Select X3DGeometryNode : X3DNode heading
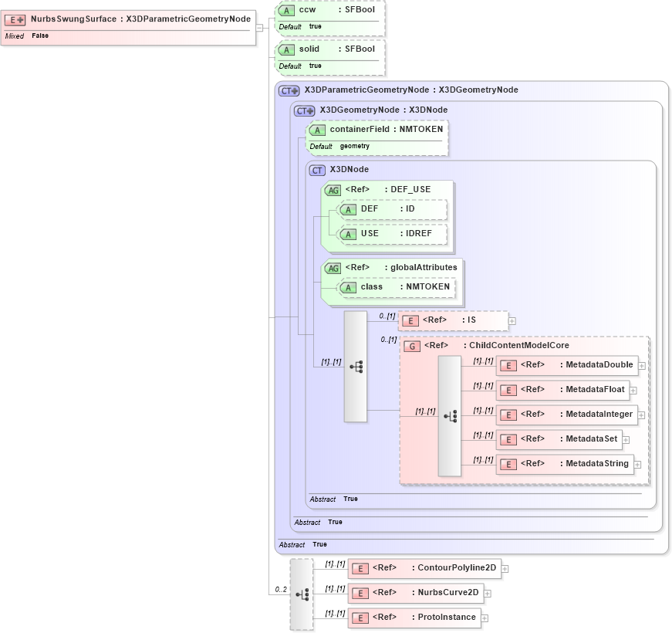The width and height of the screenshot is (672, 633). (x=383, y=110)
